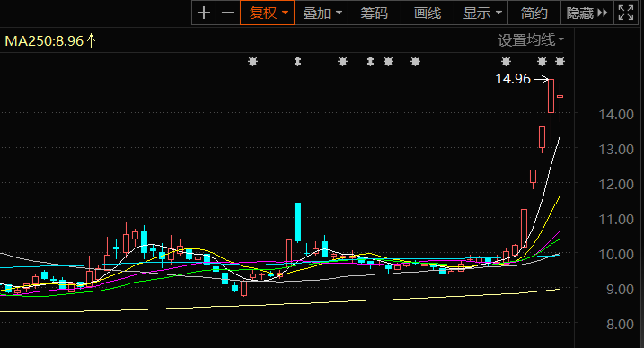Click the 14.96 high price label

[513, 79]
